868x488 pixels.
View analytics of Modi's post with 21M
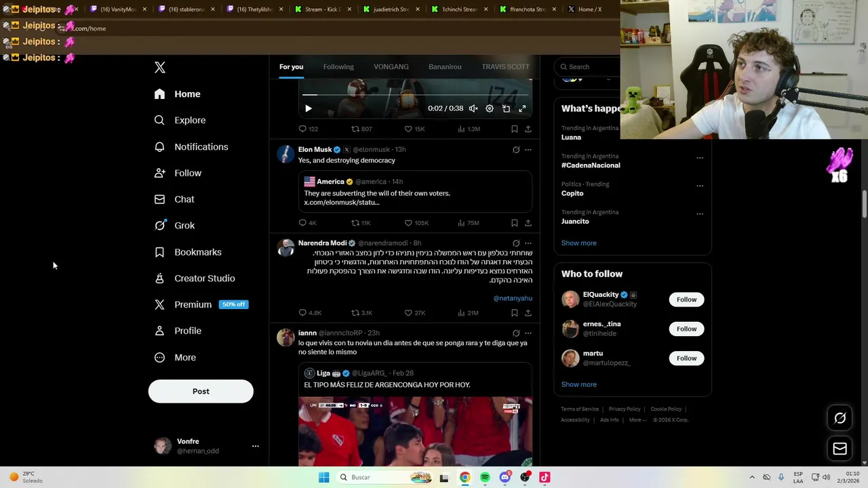click(x=468, y=313)
